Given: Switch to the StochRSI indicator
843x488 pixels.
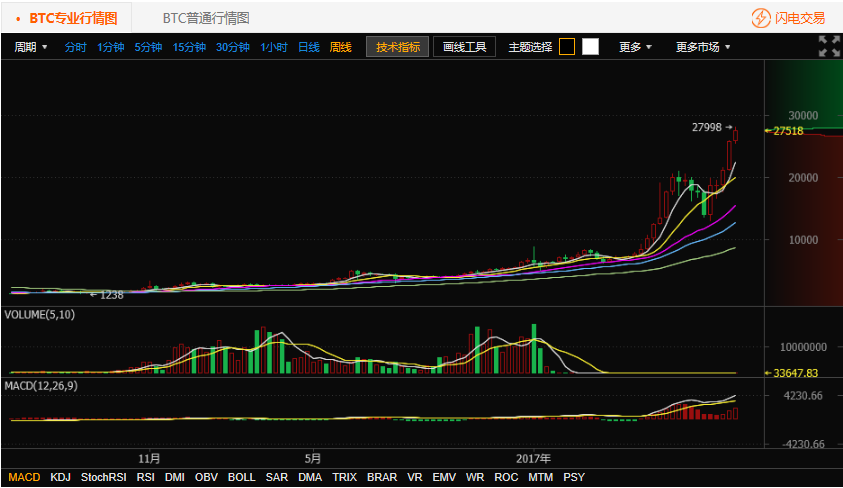Looking at the screenshot, I should 104,478.
